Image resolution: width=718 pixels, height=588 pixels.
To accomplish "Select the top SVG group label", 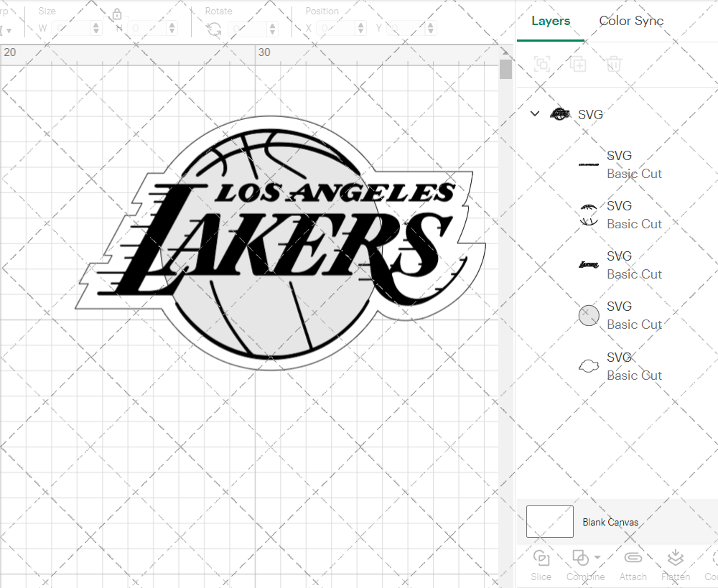I will (590, 114).
